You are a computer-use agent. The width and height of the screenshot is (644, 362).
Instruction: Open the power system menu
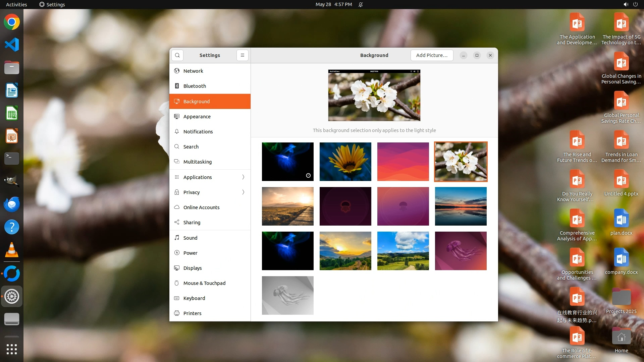[635, 4]
